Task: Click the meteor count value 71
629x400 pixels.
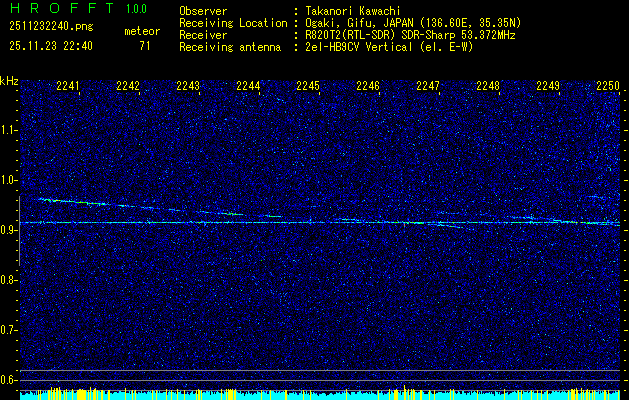Action: pyautogui.click(x=145, y=46)
